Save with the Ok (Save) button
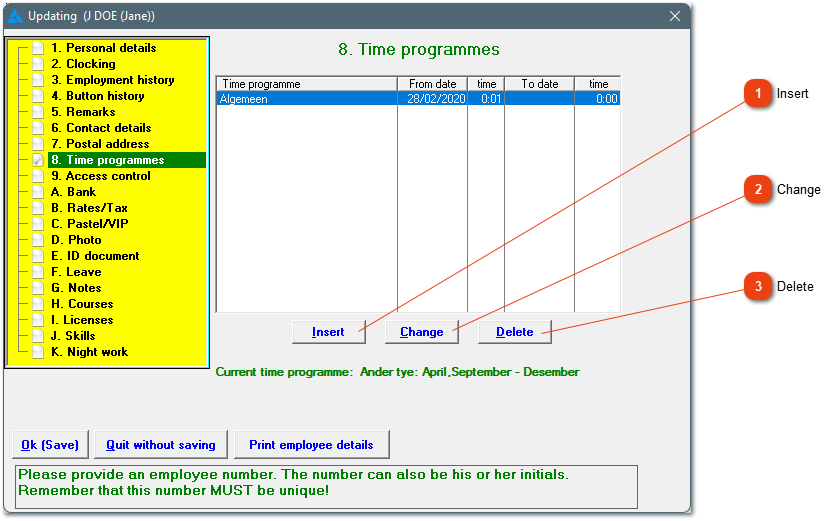The height and width of the screenshot is (521, 837). click(x=50, y=445)
